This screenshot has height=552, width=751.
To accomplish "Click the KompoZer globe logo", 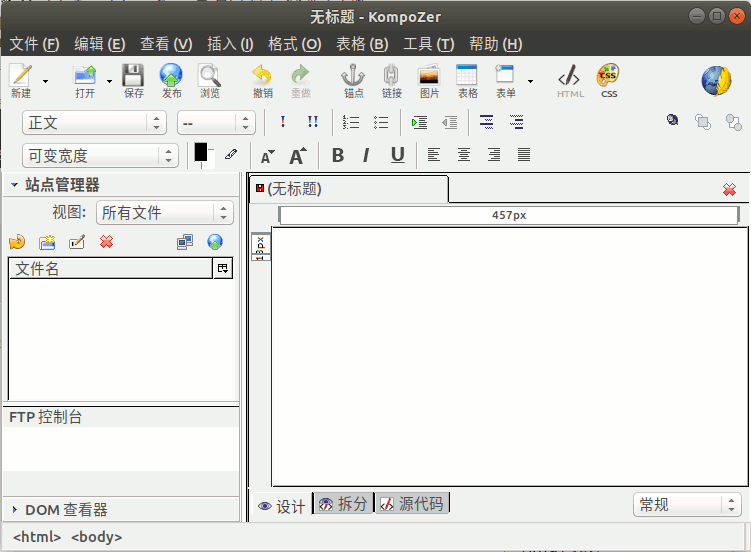I will 716,80.
